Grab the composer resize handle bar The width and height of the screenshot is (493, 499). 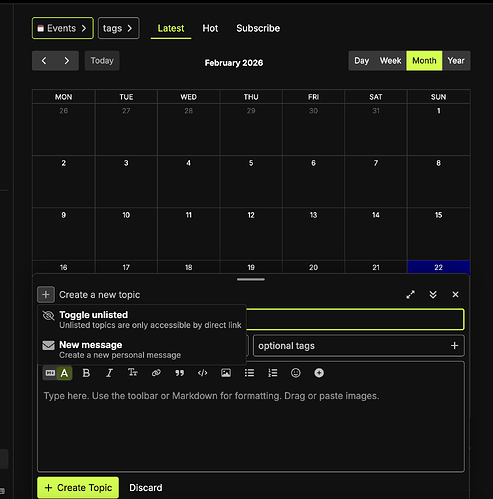pyautogui.click(x=251, y=279)
